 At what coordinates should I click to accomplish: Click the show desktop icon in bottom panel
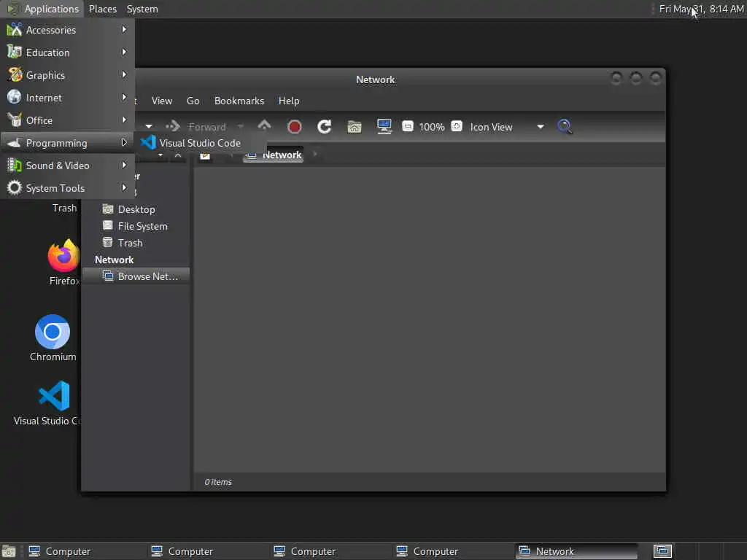coord(9,551)
